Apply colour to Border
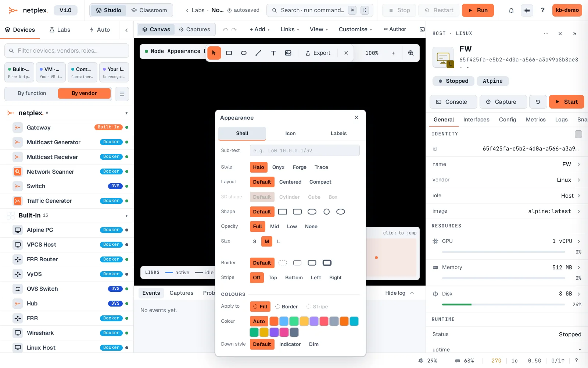588x368 pixels. point(287,307)
